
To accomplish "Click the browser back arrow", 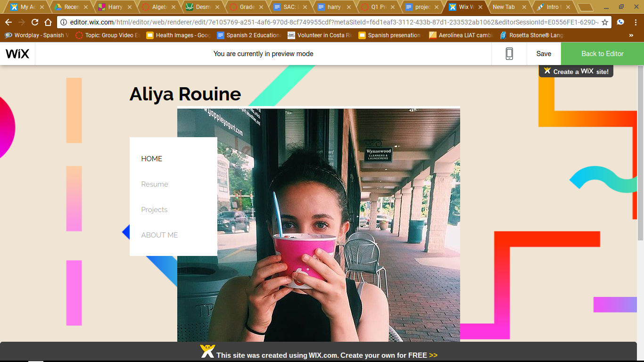I will pos(8,22).
